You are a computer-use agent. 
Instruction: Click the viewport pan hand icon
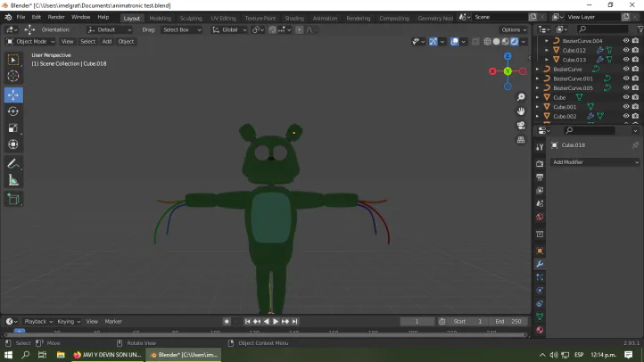tap(521, 111)
